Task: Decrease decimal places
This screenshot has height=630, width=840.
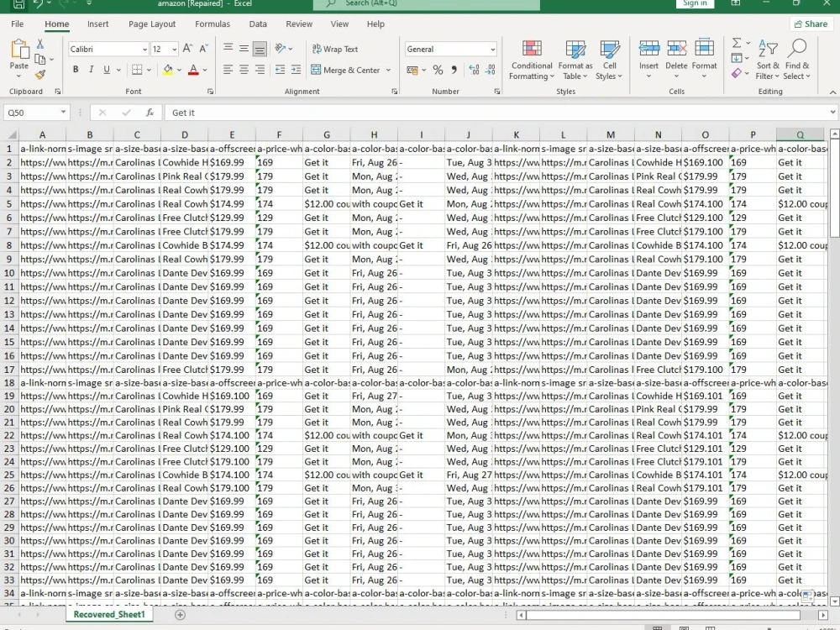Action: [x=491, y=71]
